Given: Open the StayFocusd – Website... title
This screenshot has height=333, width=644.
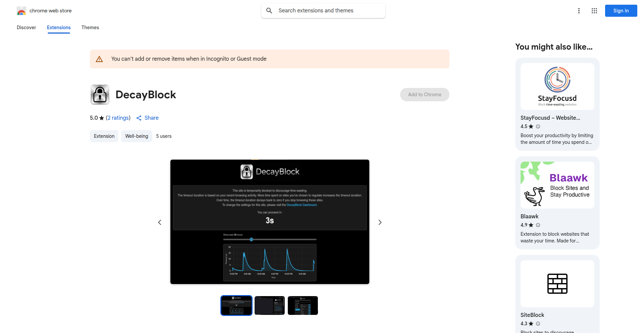Looking at the screenshot, I should point(550,118).
